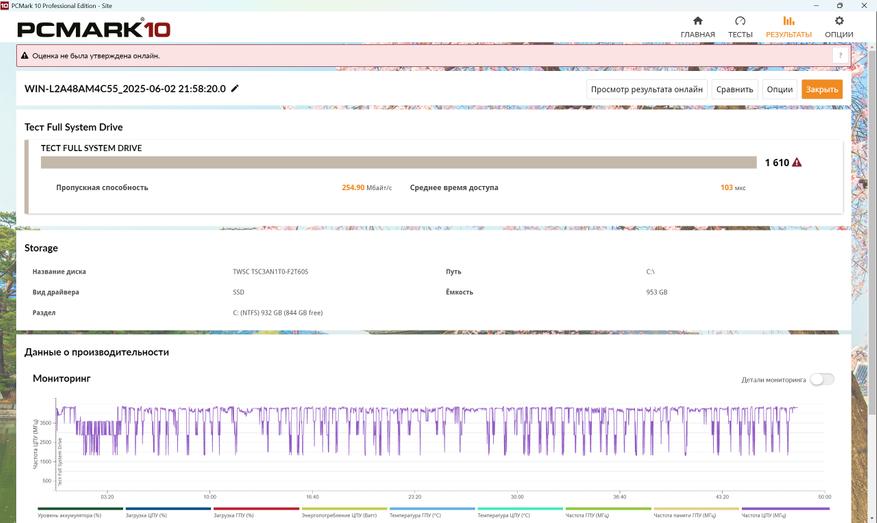This screenshot has width=877, height=523.
Task: Open the Тесты gauge icon
Action: (740, 21)
